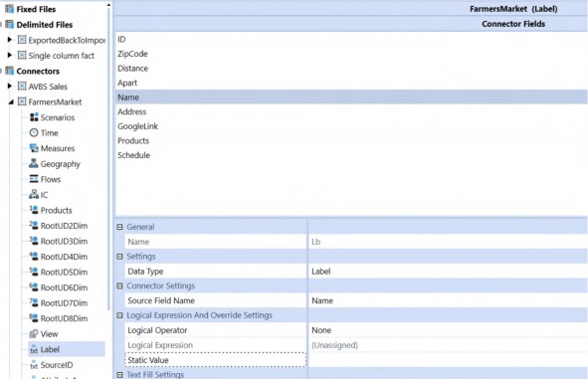
Task: Click the Time clock icon
Action: pos(34,132)
